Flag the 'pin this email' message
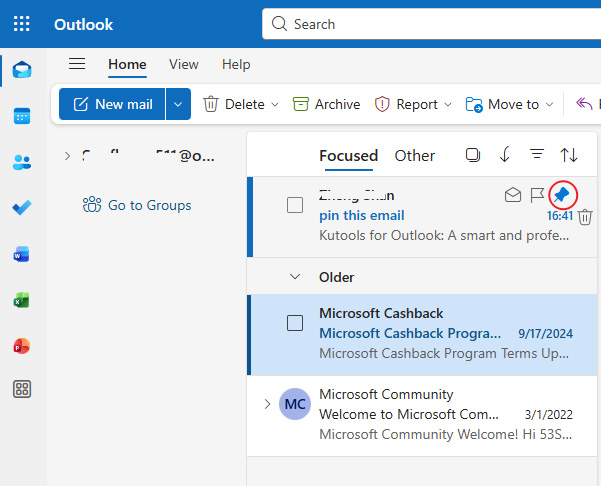 (537, 195)
